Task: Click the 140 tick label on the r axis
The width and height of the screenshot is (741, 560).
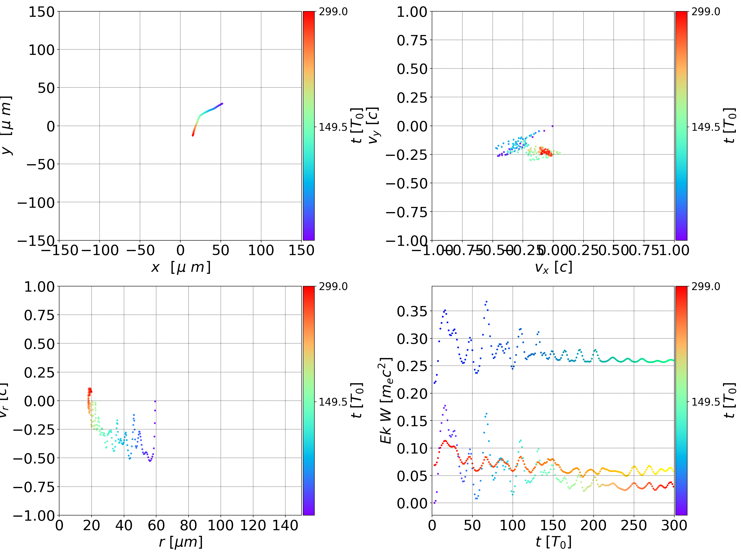Action: (285, 525)
